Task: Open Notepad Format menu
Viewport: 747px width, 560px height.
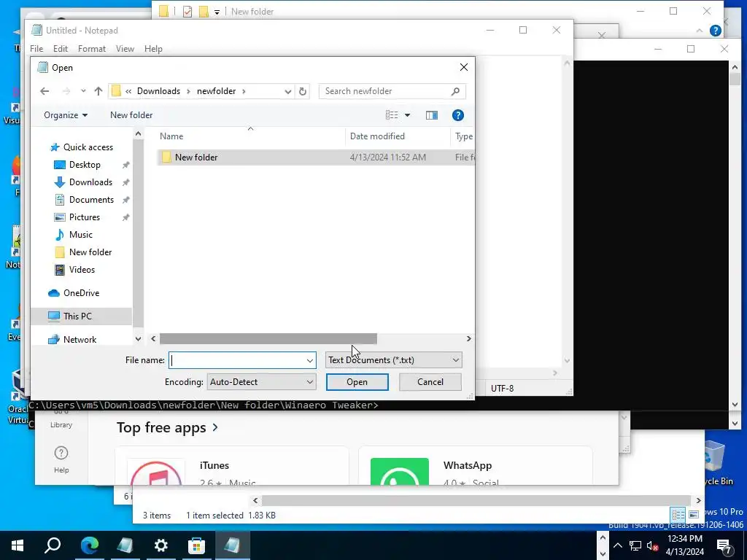Action: [x=91, y=49]
